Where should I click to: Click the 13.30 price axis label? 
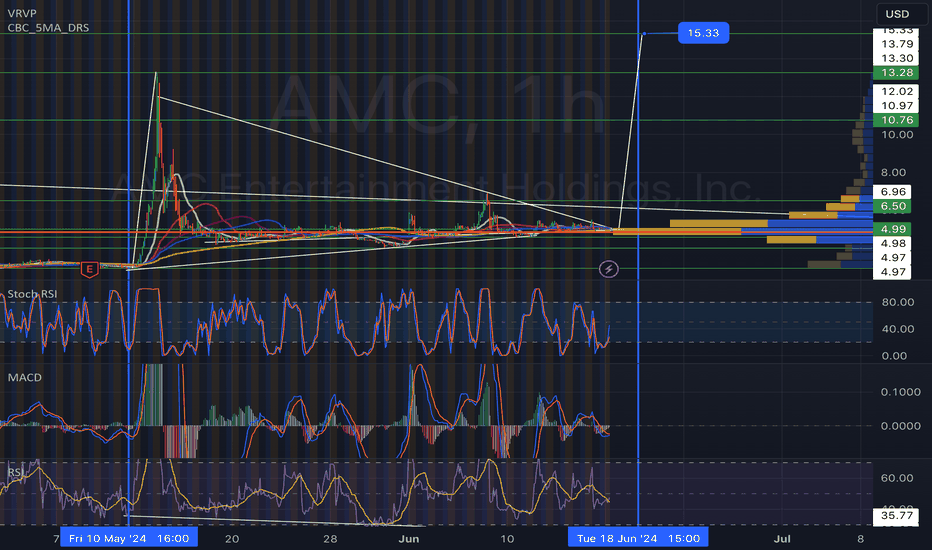[896, 58]
